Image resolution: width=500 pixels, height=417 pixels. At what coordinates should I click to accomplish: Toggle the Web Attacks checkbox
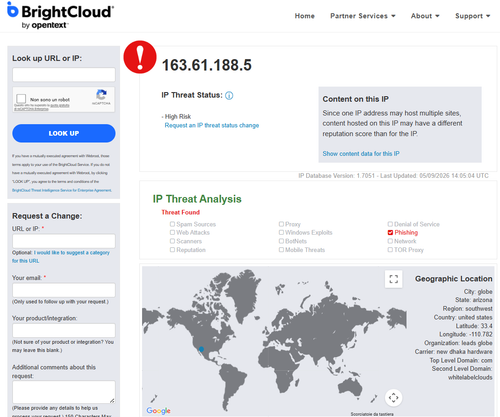(172, 232)
